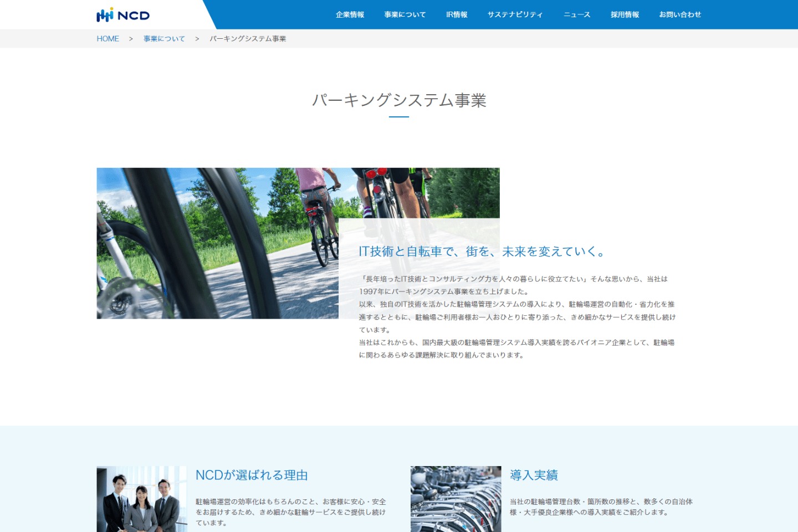The width and height of the screenshot is (798, 532).
Task: Select IR情報 in the navigation bar
Action: (x=456, y=15)
